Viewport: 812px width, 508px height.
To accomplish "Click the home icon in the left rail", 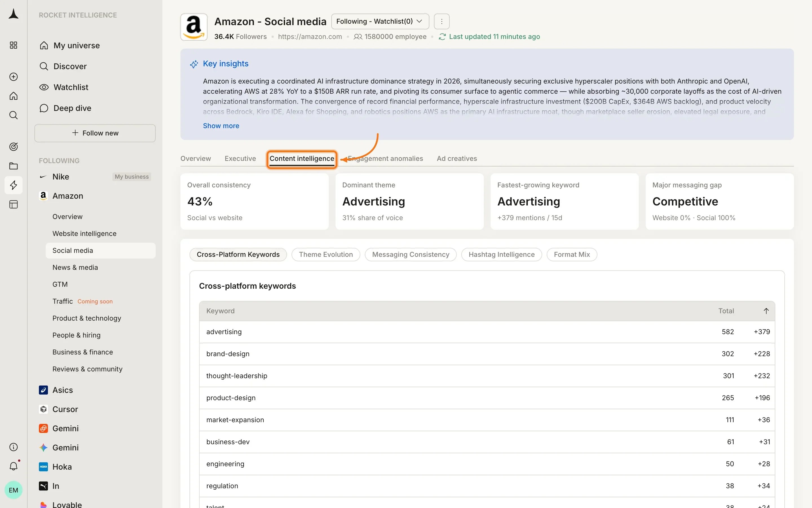I will pyautogui.click(x=14, y=96).
